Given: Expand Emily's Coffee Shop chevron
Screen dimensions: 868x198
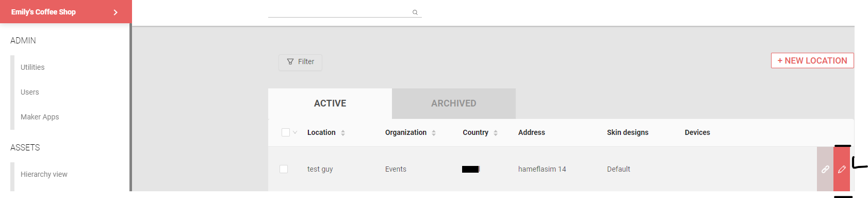Looking at the screenshot, I should pos(116,12).
